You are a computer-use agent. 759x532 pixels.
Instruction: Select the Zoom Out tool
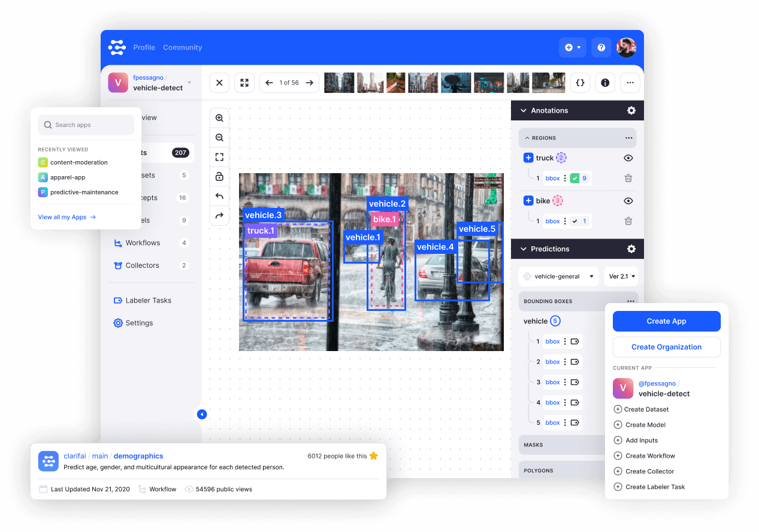[219, 137]
